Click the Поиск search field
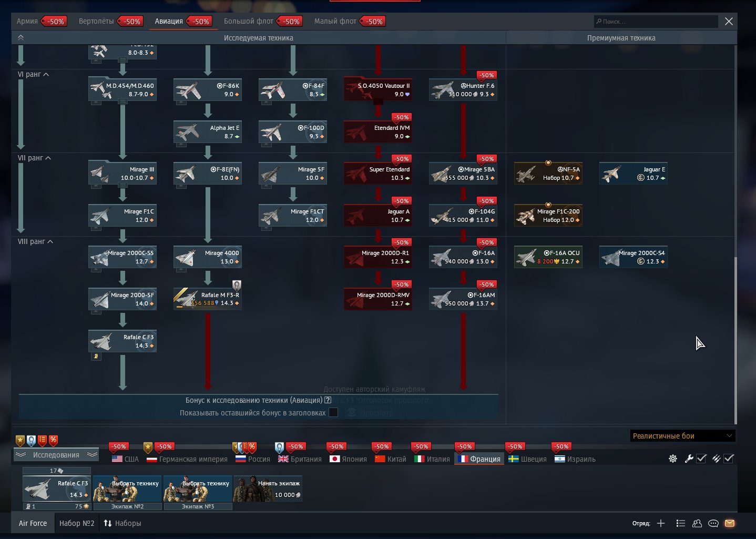Image resolution: width=756 pixels, height=539 pixels. coord(657,22)
